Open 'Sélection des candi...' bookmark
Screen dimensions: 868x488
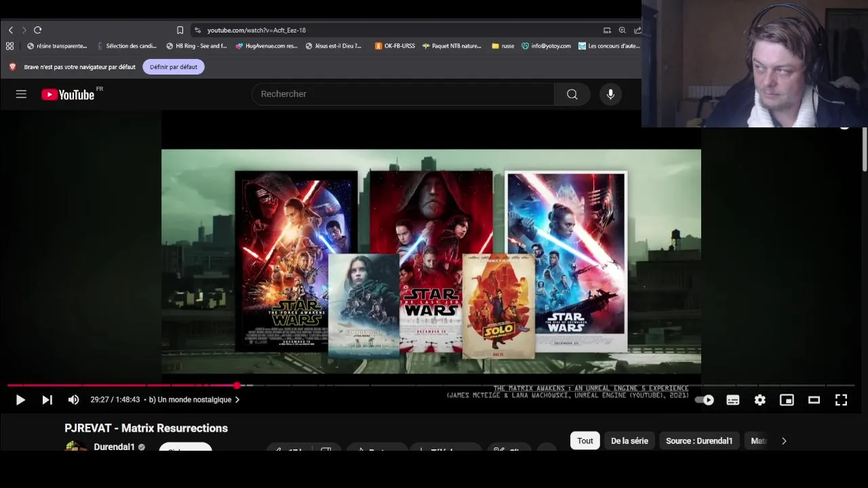click(x=127, y=46)
